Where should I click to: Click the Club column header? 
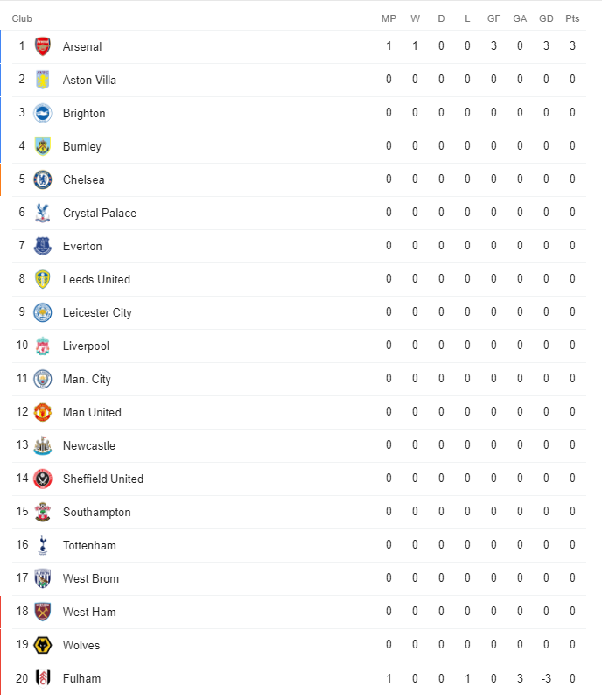(22, 18)
